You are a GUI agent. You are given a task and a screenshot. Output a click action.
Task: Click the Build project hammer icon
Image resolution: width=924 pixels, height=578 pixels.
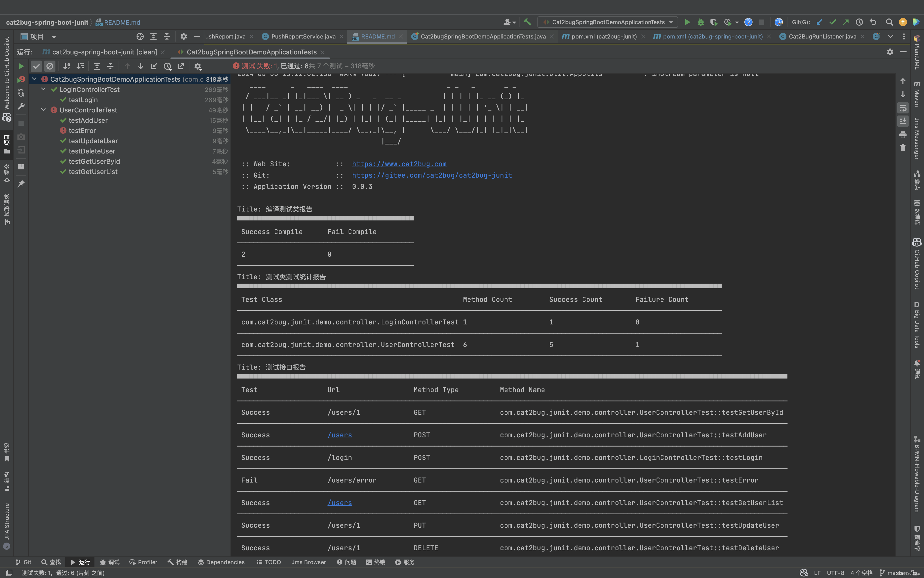point(527,22)
